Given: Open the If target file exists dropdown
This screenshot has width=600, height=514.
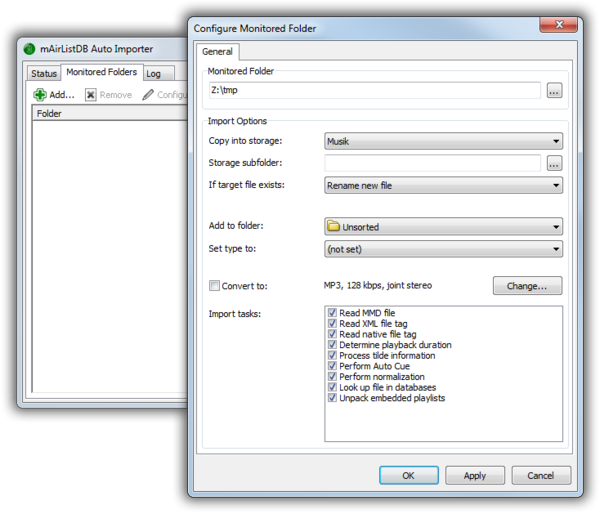Looking at the screenshot, I should pyautogui.click(x=443, y=185).
